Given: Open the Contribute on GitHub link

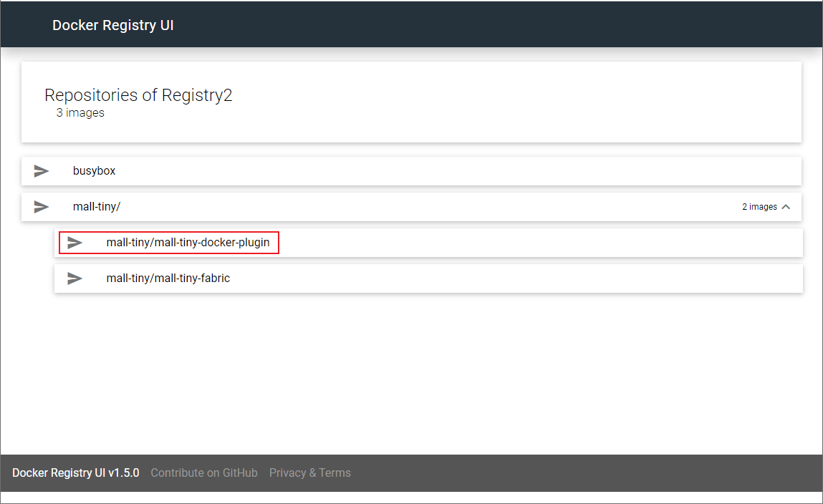Looking at the screenshot, I should click(x=204, y=472).
